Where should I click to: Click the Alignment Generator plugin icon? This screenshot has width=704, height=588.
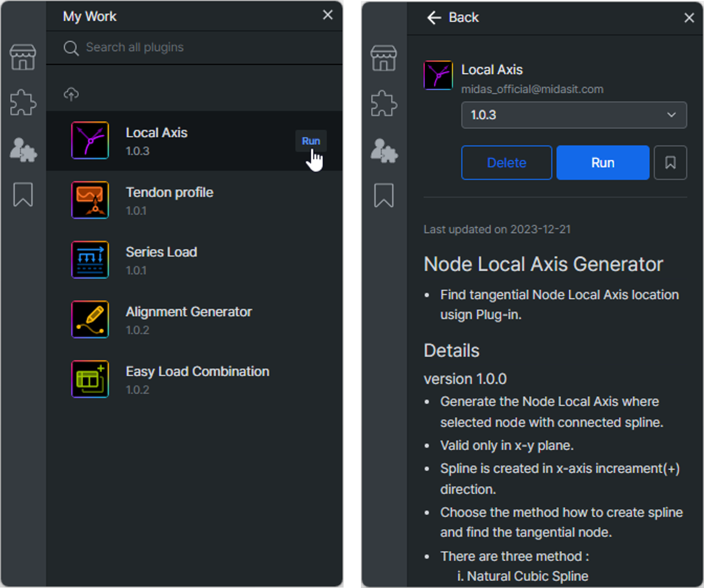tap(90, 320)
